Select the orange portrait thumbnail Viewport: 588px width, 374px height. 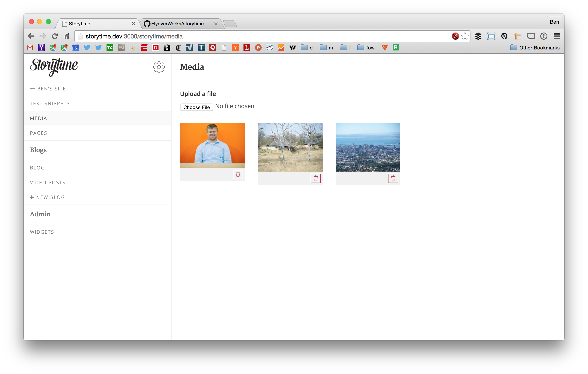[x=212, y=145]
